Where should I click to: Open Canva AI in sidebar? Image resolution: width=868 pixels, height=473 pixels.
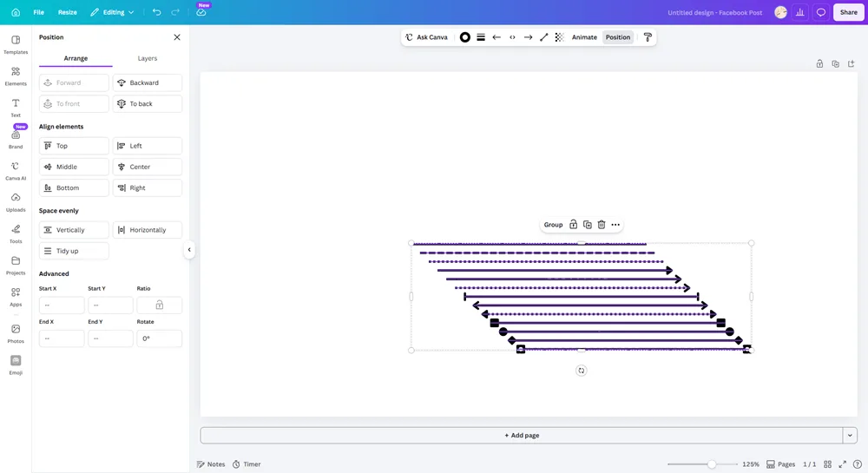pyautogui.click(x=16, y=170)
